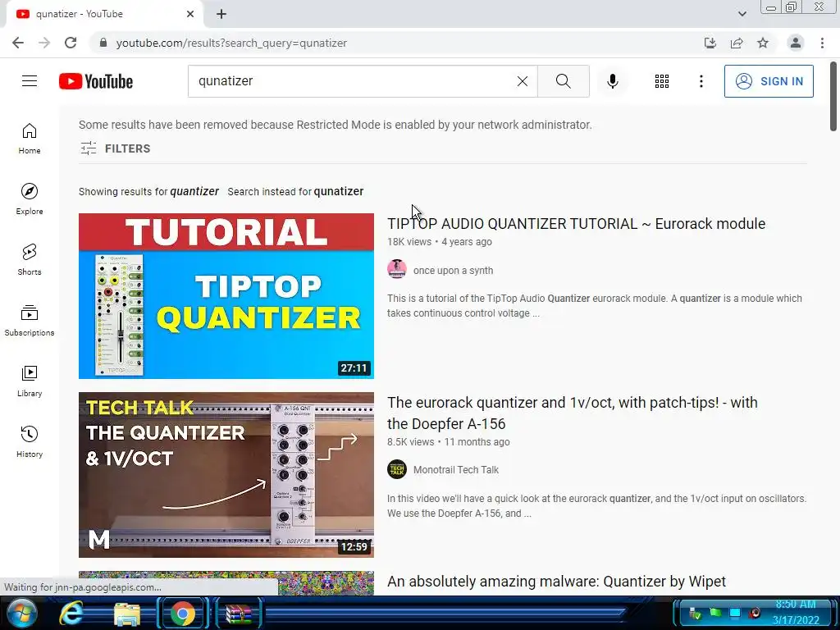The image size is (840, 630).
Task: Click the 8.5K views 11 months ago text
Action: pos(449,442)
